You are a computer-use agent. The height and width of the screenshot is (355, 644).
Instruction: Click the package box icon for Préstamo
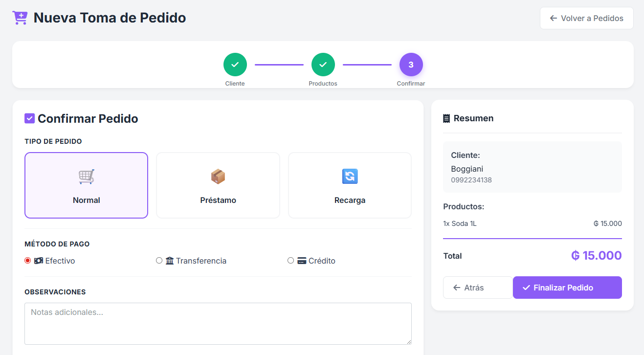[x=218, y=177]
